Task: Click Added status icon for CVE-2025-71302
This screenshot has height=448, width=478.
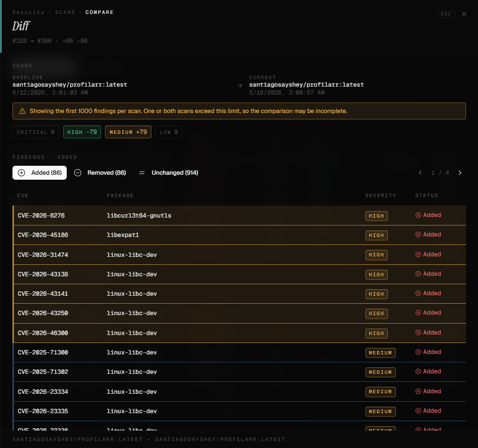Action: (418, 371)
